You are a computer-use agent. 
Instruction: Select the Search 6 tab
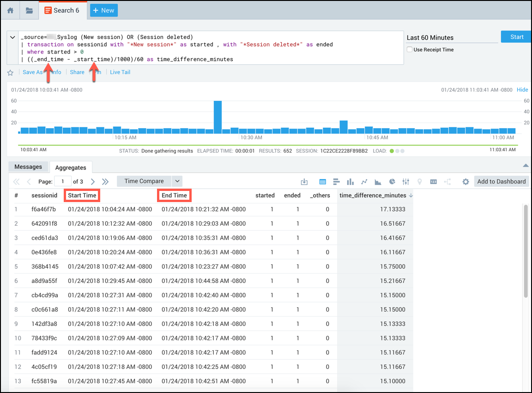click(62, 10)
